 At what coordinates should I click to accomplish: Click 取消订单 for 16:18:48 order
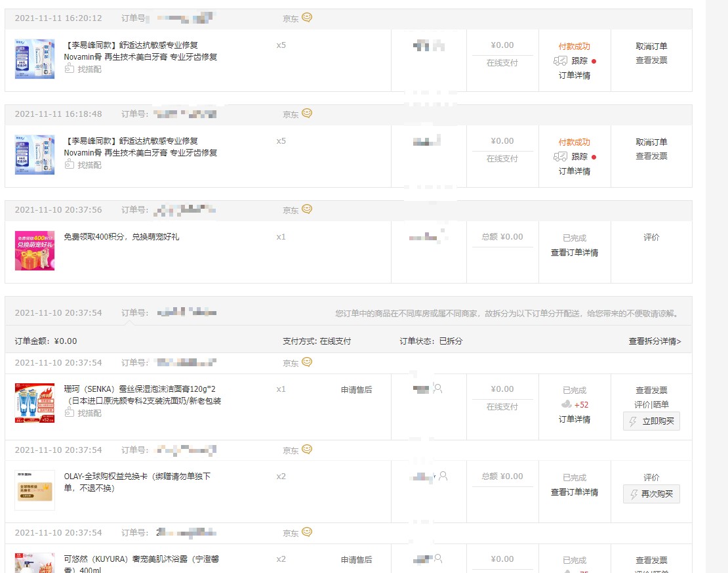(651, 142)
